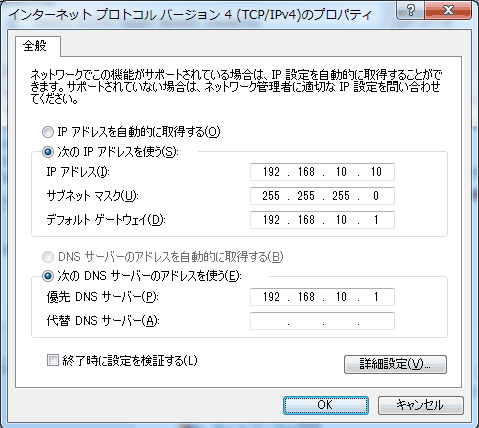This screenshot has height=428, width=479.
Task: Select IP アドレスを自動的に取得する radio button
Action: coord(48,132)
